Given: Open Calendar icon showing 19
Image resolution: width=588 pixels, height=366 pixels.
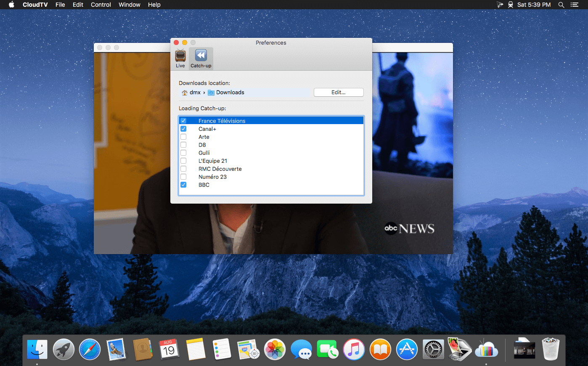Looking at the screenshot, I should 169,350.
